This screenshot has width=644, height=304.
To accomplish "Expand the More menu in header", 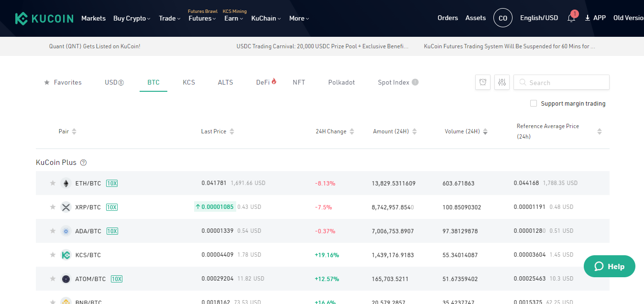I will click(x=299, y=18).
